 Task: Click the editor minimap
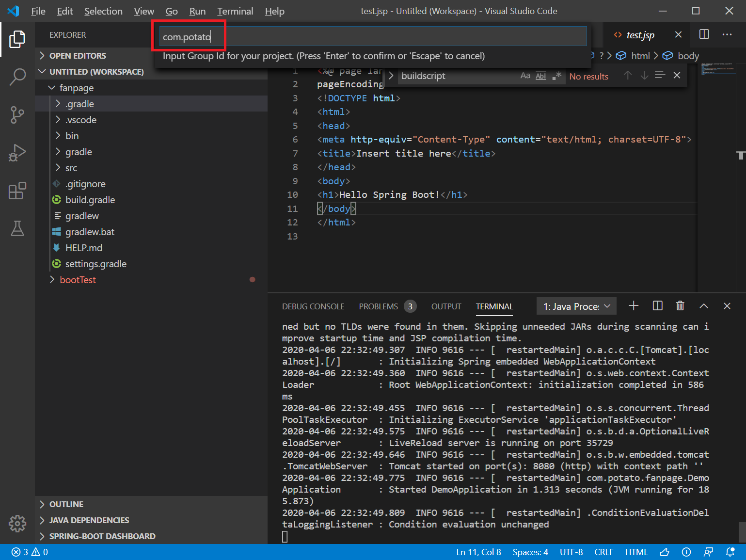(x=717, y=177)
